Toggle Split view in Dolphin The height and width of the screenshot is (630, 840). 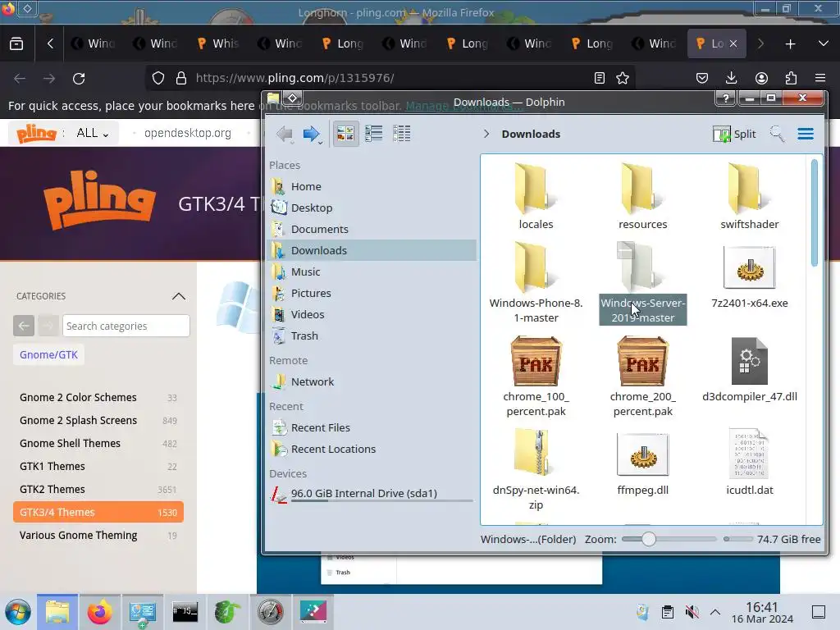[734, 134]
